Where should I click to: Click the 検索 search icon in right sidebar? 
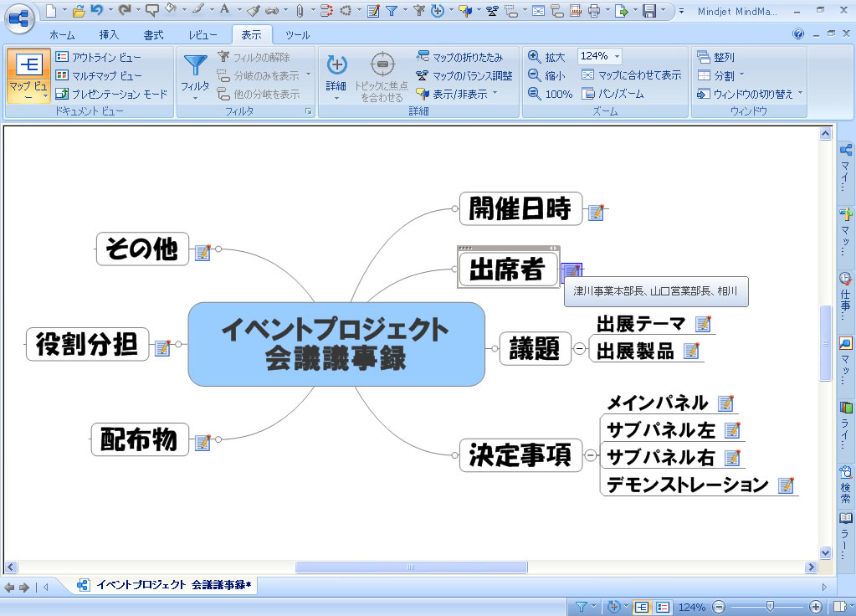coord(845,473)
